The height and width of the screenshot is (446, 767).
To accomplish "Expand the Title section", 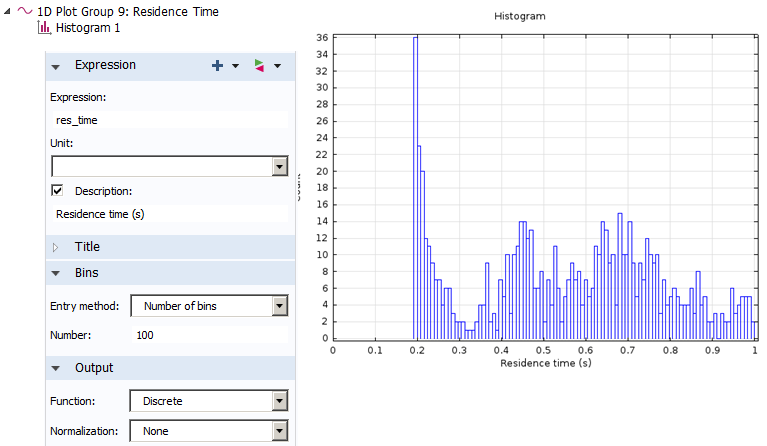I will (56, 247).
